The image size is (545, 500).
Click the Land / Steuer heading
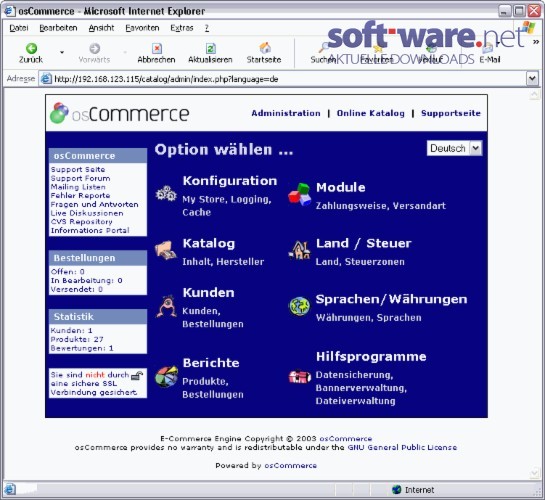364,243
